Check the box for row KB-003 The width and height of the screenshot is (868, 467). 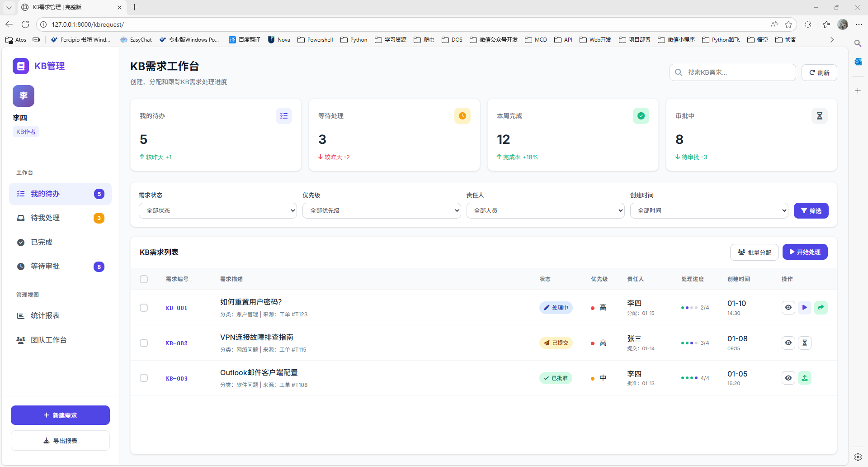144,378
